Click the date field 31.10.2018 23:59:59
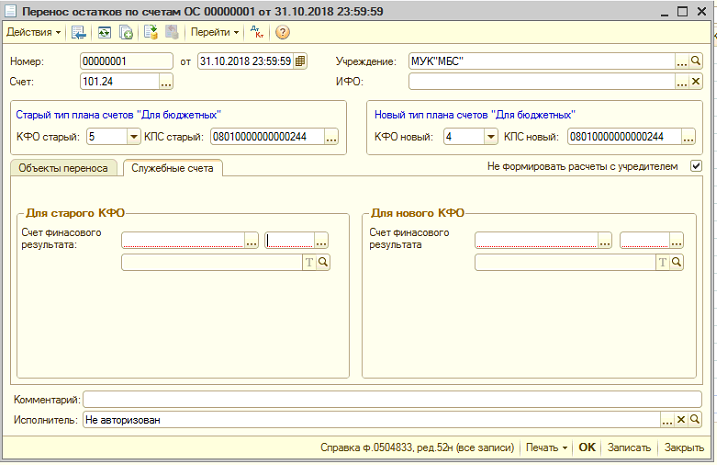The width and height of the screenshot is (717, 465). pos(246,61)
